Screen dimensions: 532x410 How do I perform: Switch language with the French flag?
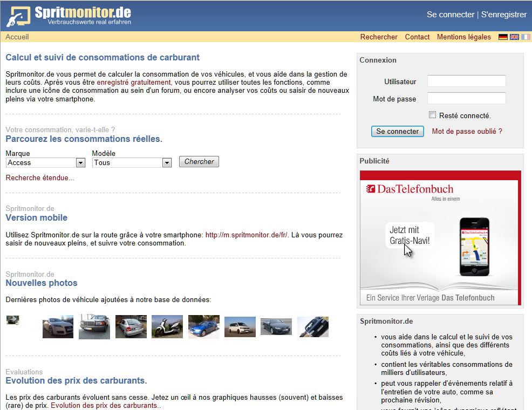click(526, 37)
